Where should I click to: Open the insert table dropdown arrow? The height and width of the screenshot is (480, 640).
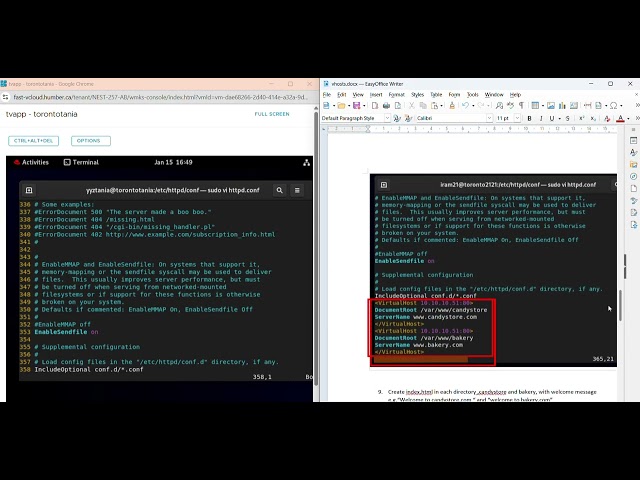click(x=542, y=106)
